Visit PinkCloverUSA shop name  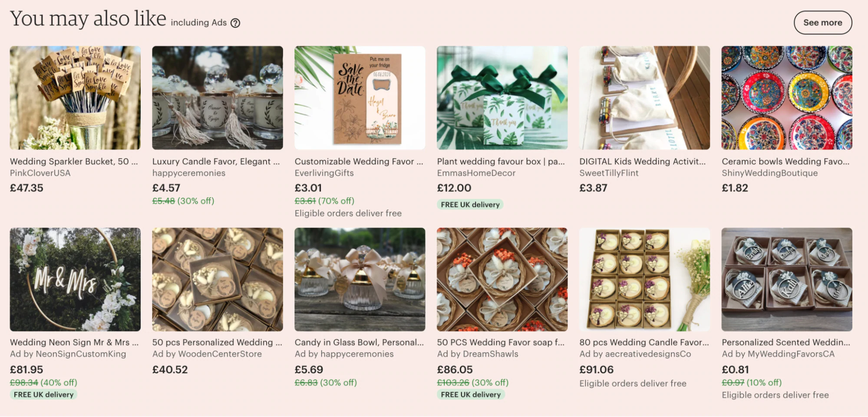point(40,173)
